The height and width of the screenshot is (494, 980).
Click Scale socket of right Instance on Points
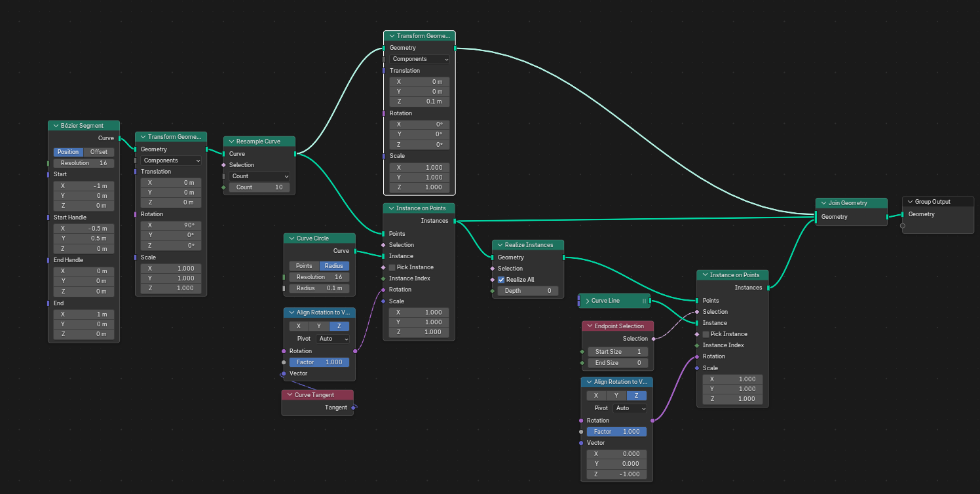(697, 368)
